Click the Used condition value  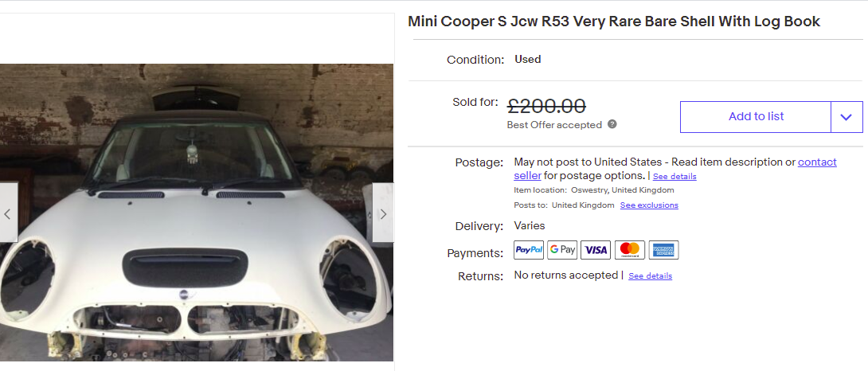click(x=527, y=59)
